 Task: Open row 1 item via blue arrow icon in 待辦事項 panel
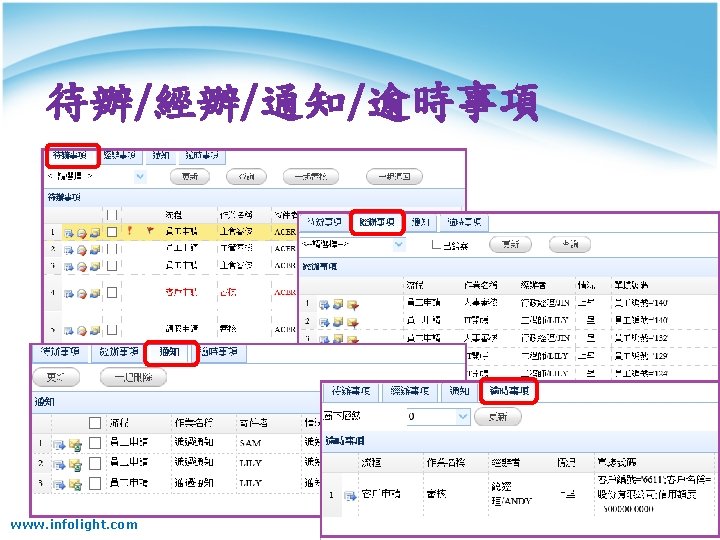tap(69, 233)
